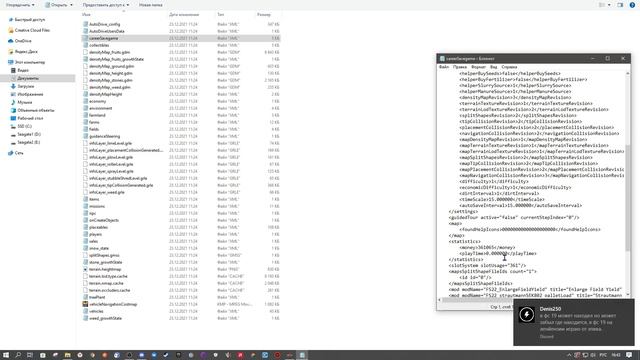This screenshot has height=360, width=640.
Task: Open Creative Cloud Files in navigation pane
Action: [32, 30]
